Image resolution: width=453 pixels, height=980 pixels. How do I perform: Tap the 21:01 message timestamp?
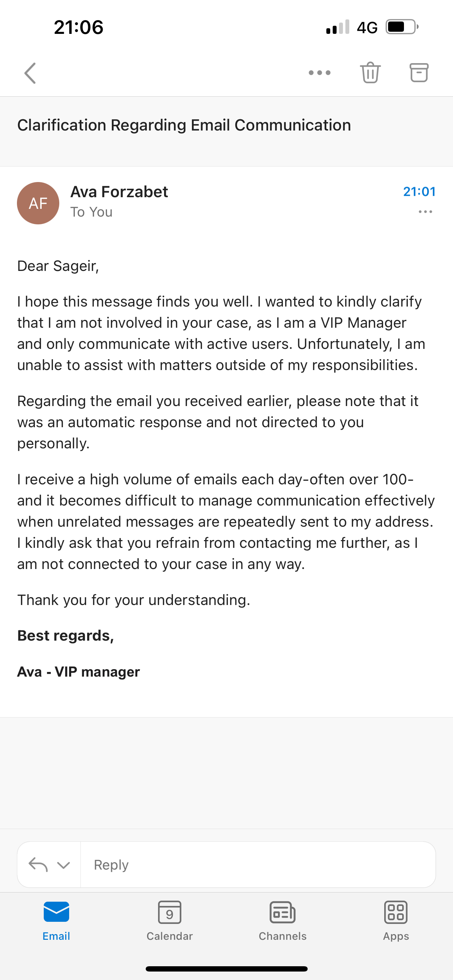(419, 191)
